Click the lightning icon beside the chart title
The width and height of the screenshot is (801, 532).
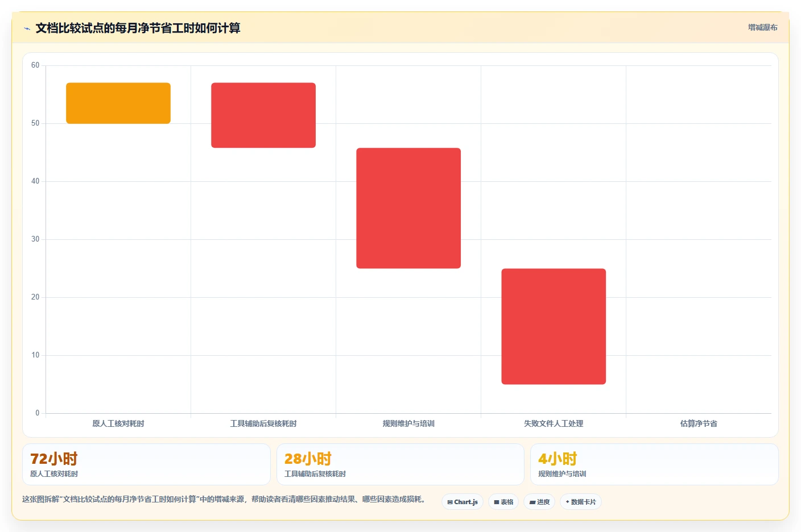pyautogui.click(x=27, y=28)
